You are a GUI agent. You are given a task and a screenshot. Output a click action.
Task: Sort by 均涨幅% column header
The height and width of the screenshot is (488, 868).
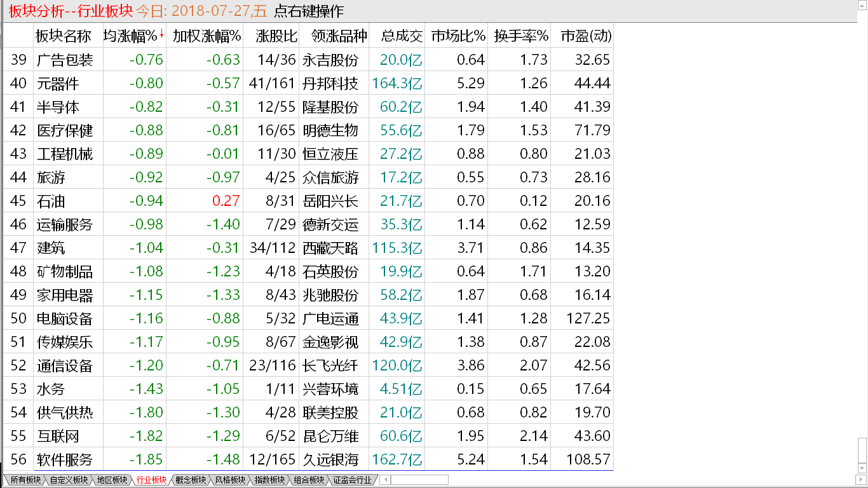point(133,36)
